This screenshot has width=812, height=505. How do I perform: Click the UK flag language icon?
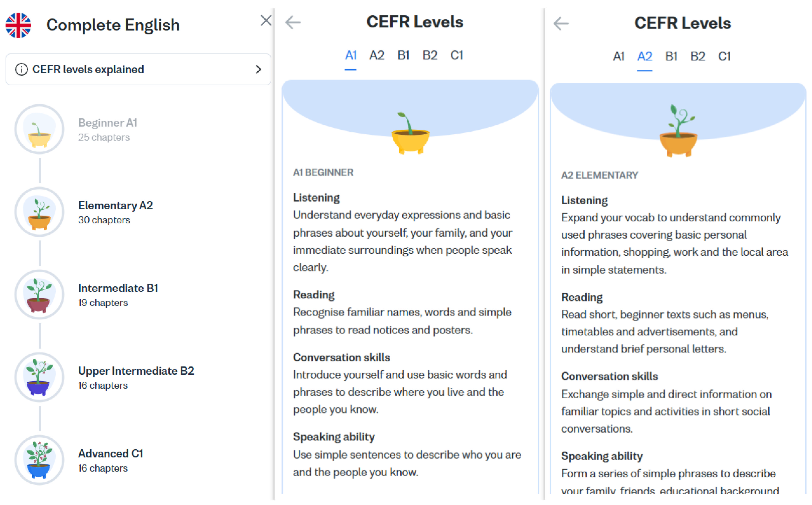(18, 25)
